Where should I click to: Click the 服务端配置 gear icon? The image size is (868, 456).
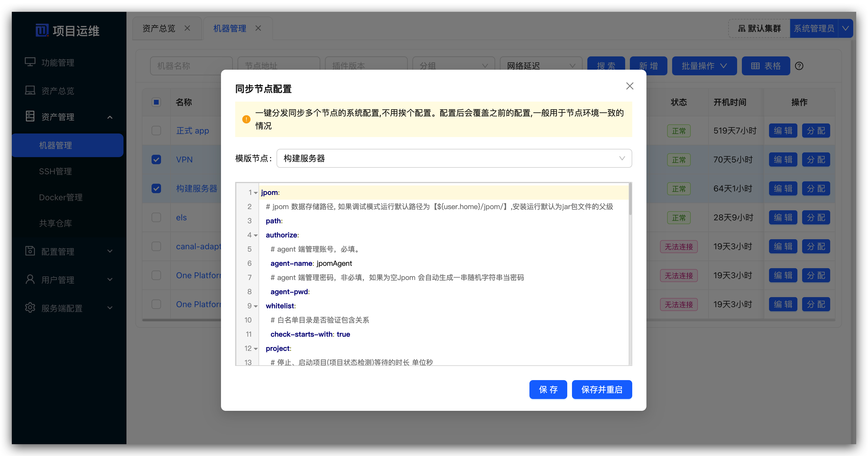tap(30, 307)
